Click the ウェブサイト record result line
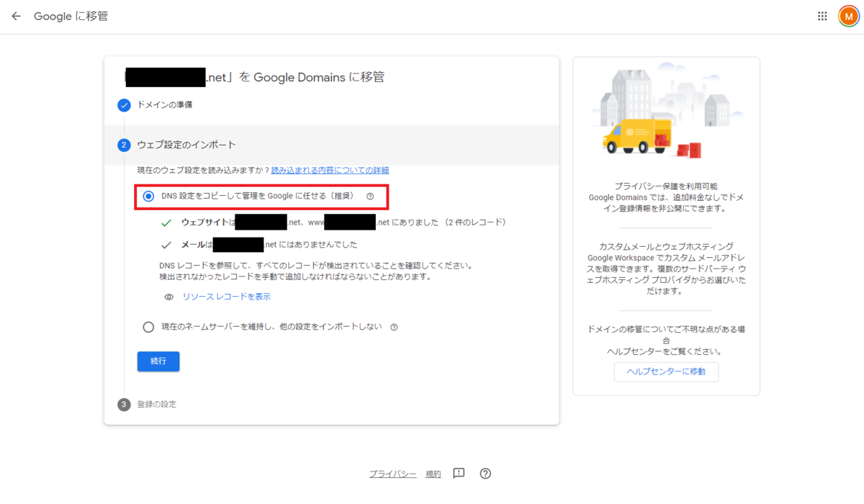 pos(343,222)
